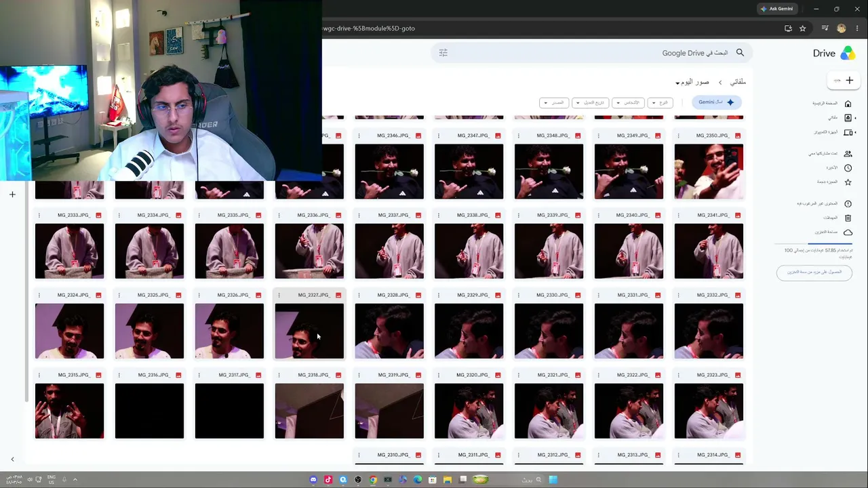Click the get more storage button

814,272
